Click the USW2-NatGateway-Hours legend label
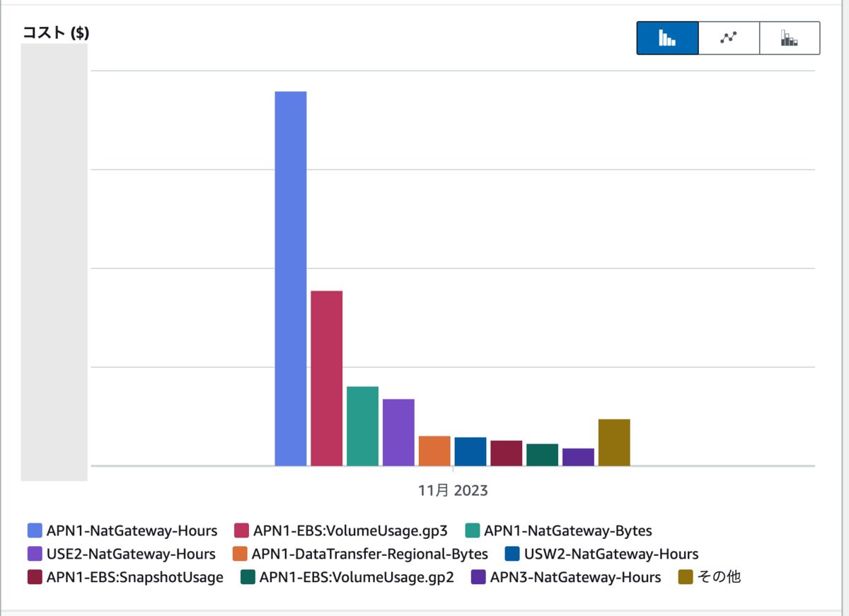This screenshot has width=849, height=616. coord(611,554)
